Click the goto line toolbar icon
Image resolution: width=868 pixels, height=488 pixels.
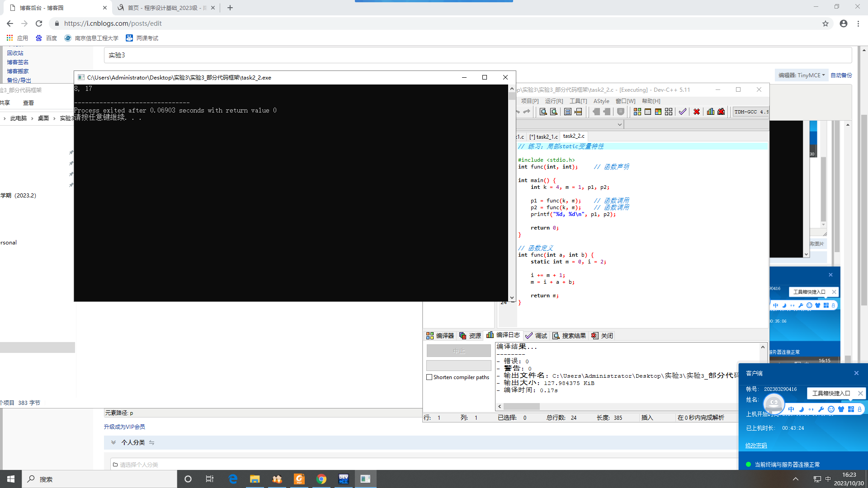pos(578,112)
